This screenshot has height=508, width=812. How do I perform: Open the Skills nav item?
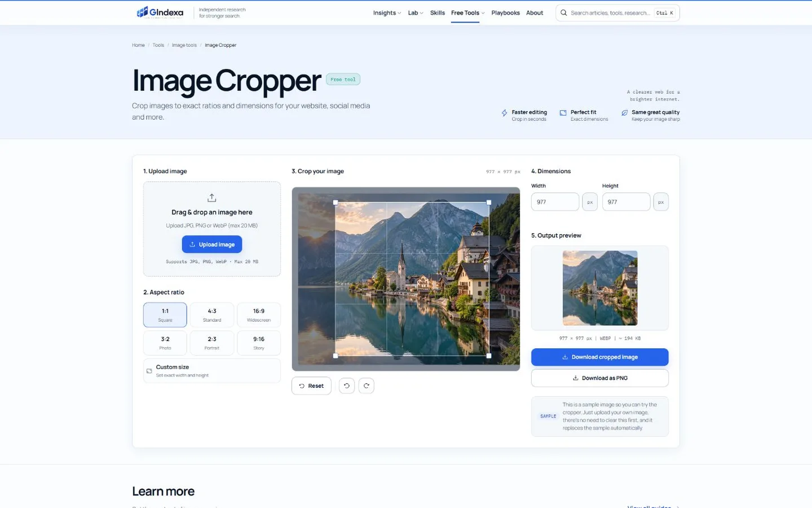pyautogui.click(x=438, y=13)
